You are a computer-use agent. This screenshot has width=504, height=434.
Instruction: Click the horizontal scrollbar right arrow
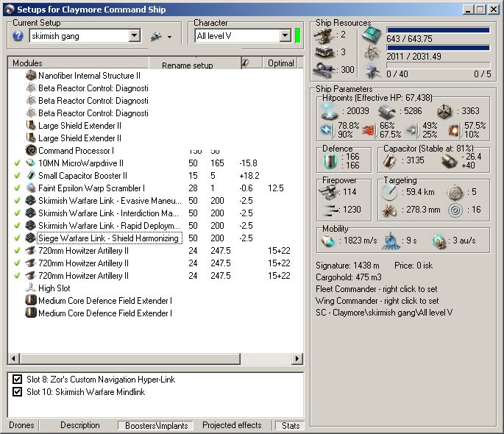point(297,358)
